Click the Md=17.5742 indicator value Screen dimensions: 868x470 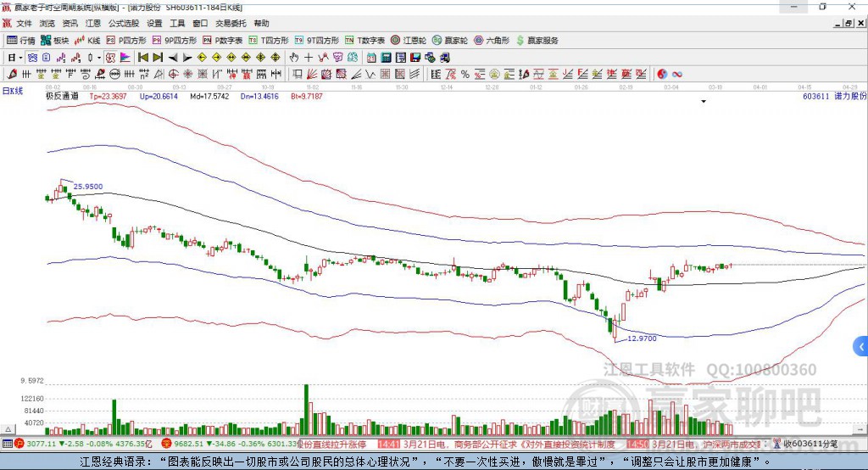click(x=210, y=96)
